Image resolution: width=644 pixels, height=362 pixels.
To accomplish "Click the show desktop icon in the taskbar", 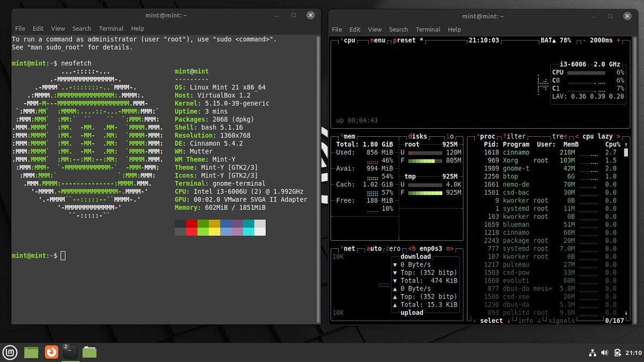I will click(31, 352).
